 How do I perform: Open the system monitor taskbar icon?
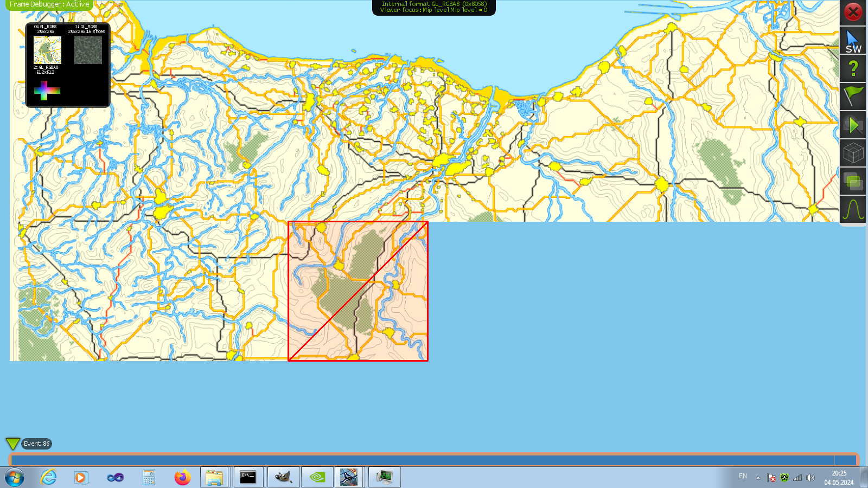click(x=385, y=477)
